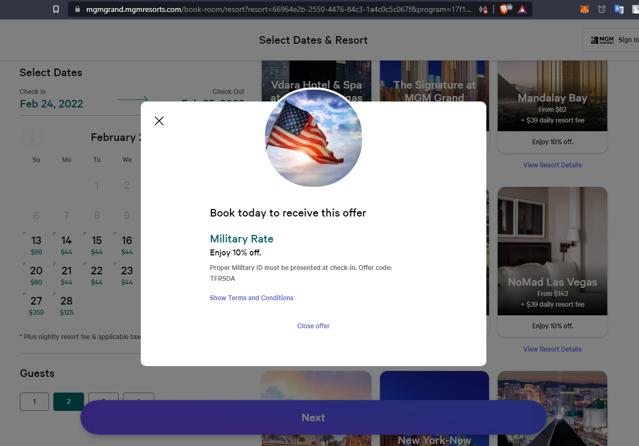The width and height of the screenshot is (639, 446).
Task: Close the Military Rate offer dialog with X
Action: 159,121
